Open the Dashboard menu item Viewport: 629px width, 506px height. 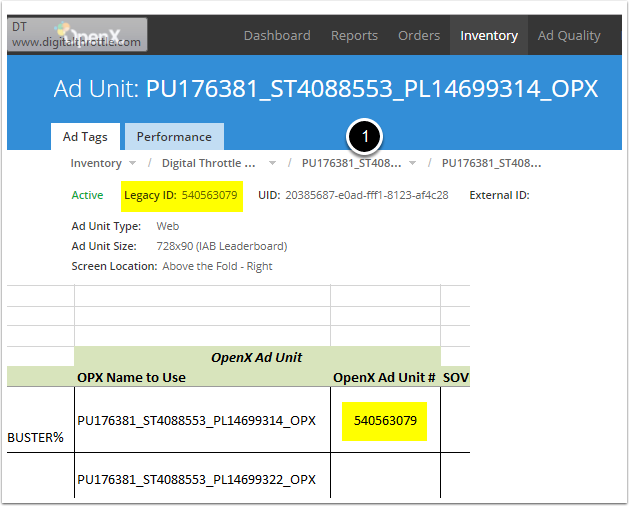click(x=277, y=36)
